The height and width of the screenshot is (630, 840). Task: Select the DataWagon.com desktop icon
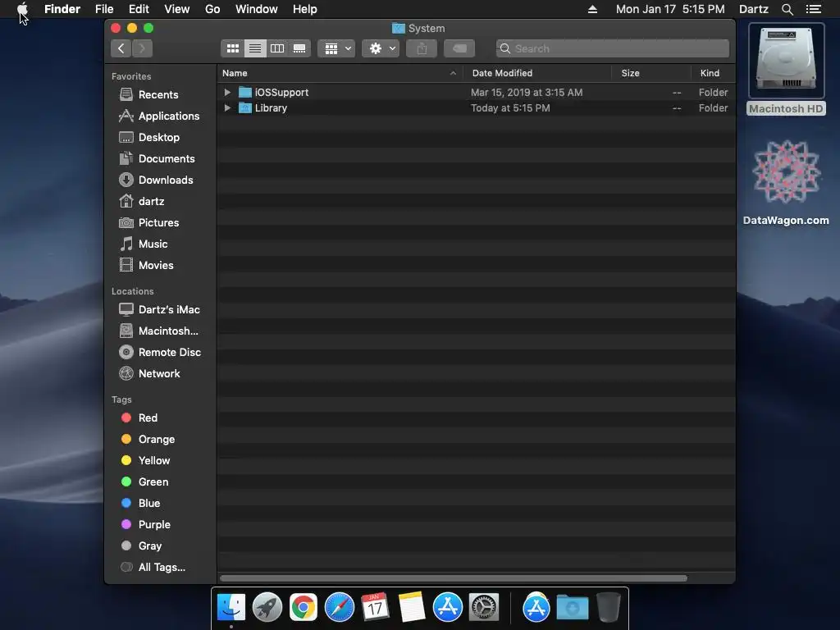click(786, 182)
